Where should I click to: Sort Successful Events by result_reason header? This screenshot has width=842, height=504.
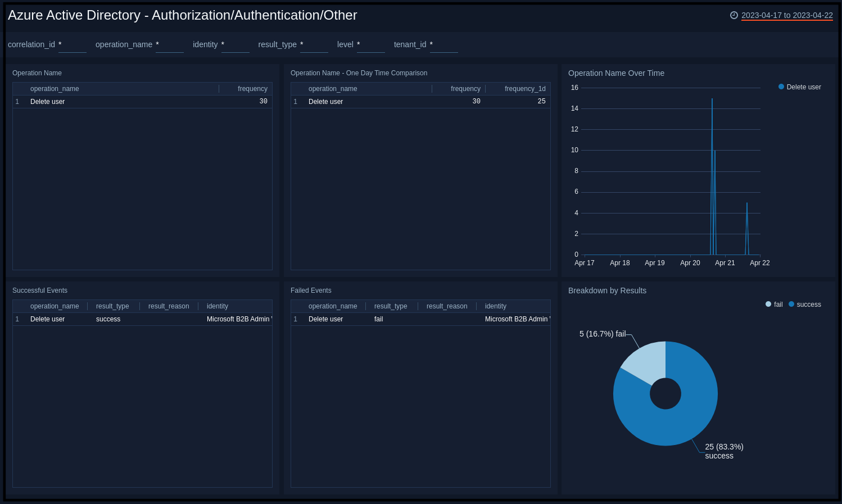point(169,306)
